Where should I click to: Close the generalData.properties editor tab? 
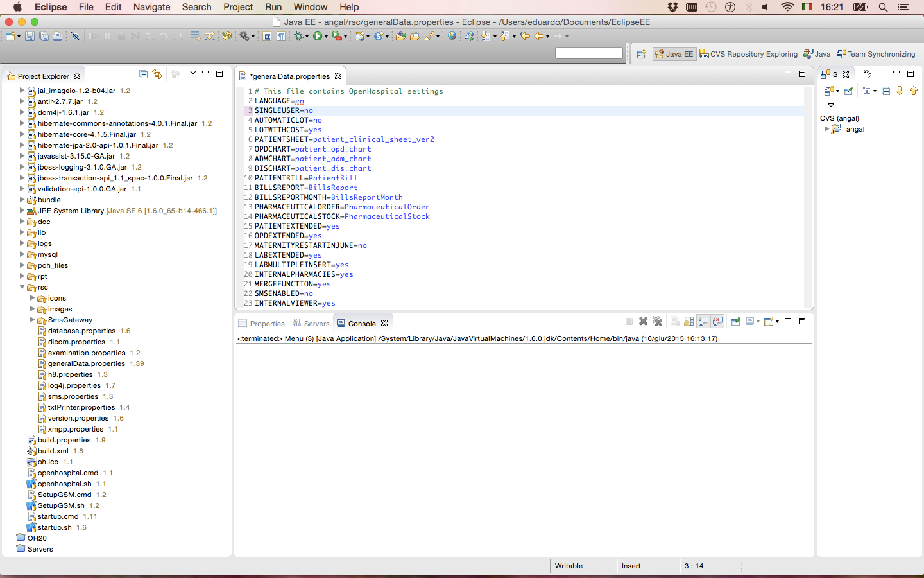click(338, 76)
